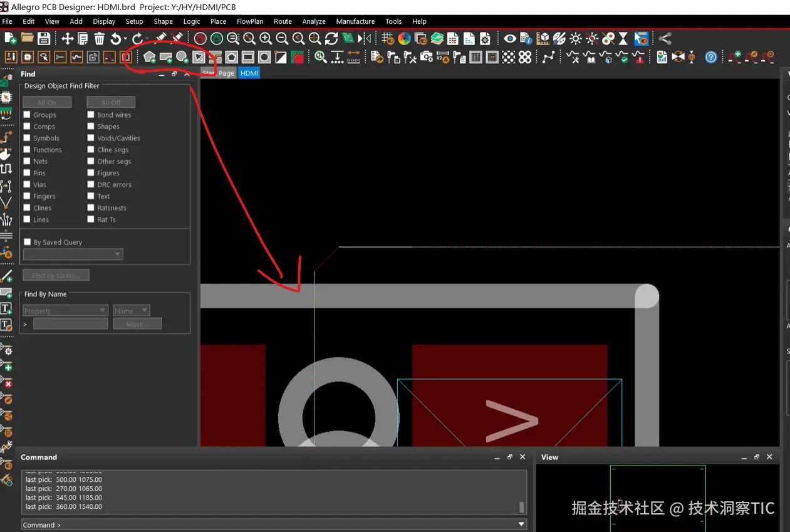Select the Shape Add Circle tool

(x=182, y=57)
